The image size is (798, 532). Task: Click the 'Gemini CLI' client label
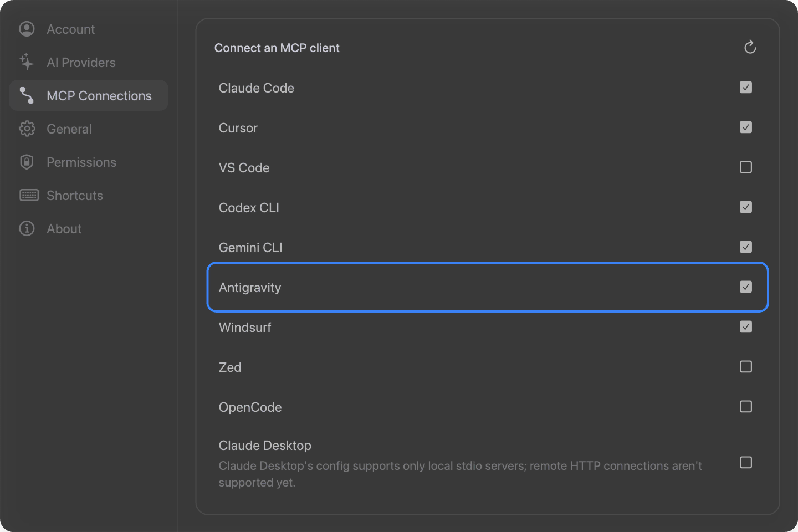pyautogui.click(x=250, y=248)
